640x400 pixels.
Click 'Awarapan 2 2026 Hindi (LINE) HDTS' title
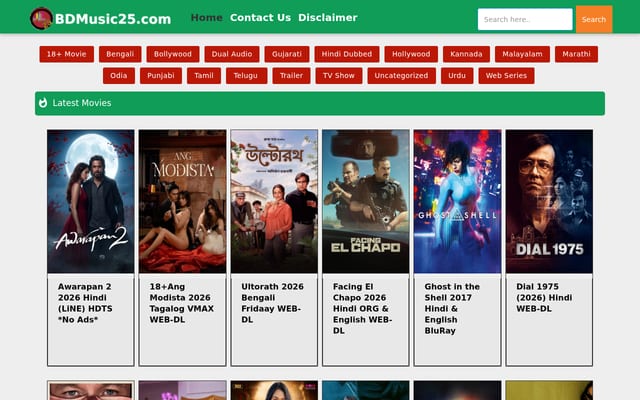[x=85, y=303]
